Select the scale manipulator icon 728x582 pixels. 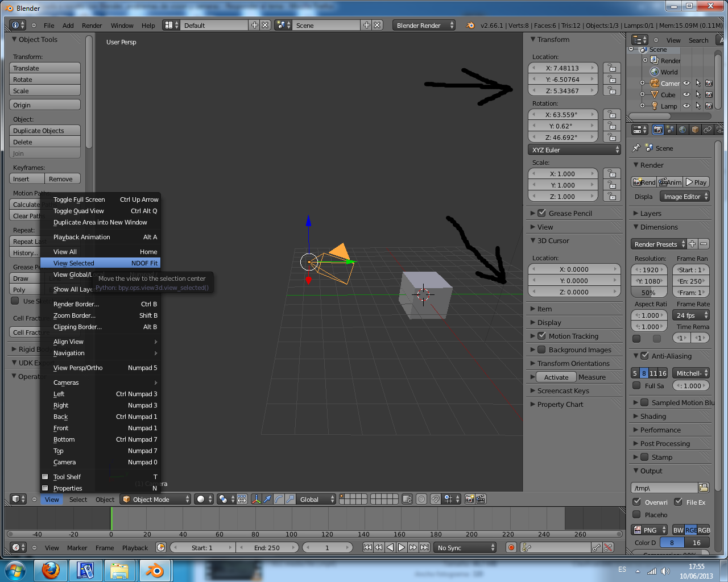click(x=290, y=499)
